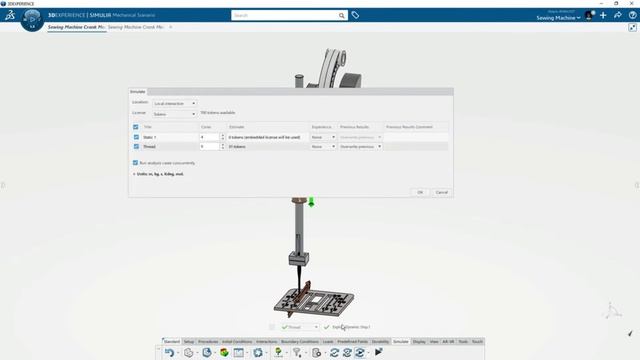The image size is (640, 360).
Task: Toggle Run analysis cases concurrently checkbox
Action: point(136,163)
